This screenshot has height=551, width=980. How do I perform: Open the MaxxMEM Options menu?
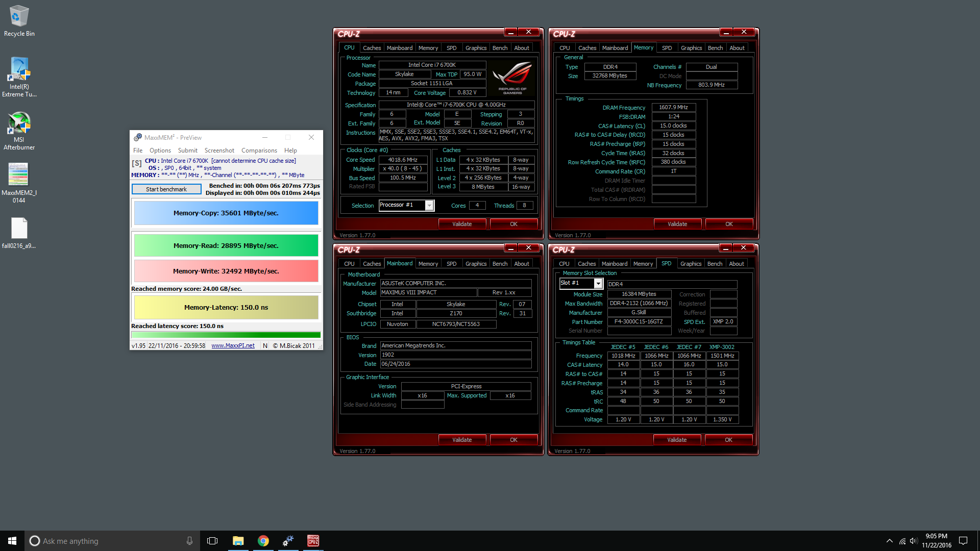160,151
